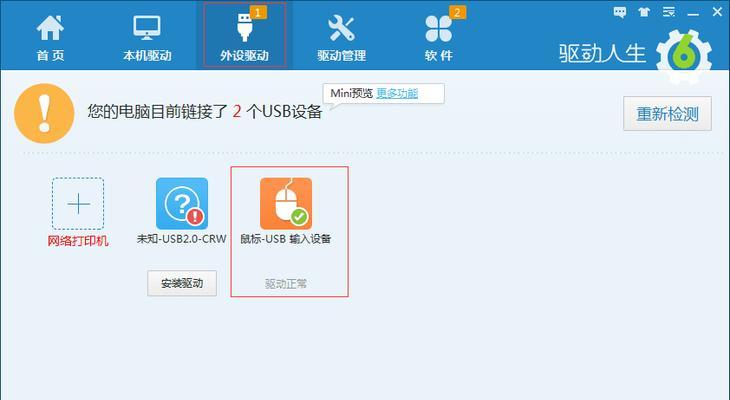Add a 网络打印机 via plus icon

pos(78,203)
